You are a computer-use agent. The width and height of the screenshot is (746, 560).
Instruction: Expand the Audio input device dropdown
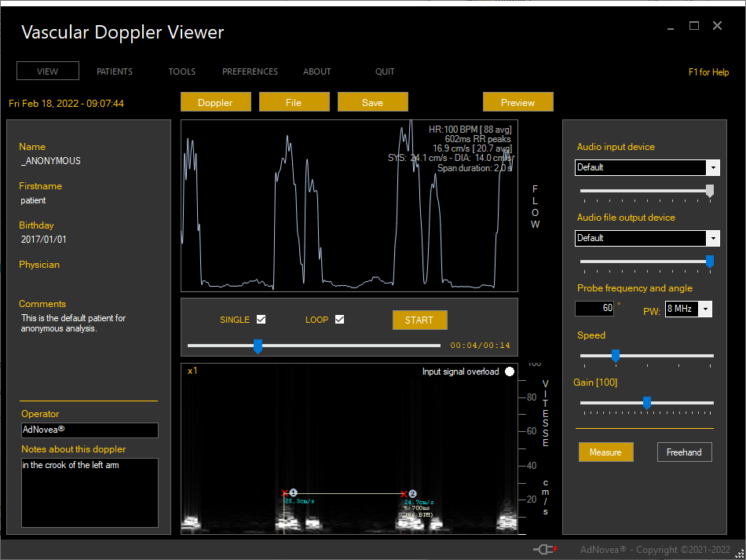(713, 167)
